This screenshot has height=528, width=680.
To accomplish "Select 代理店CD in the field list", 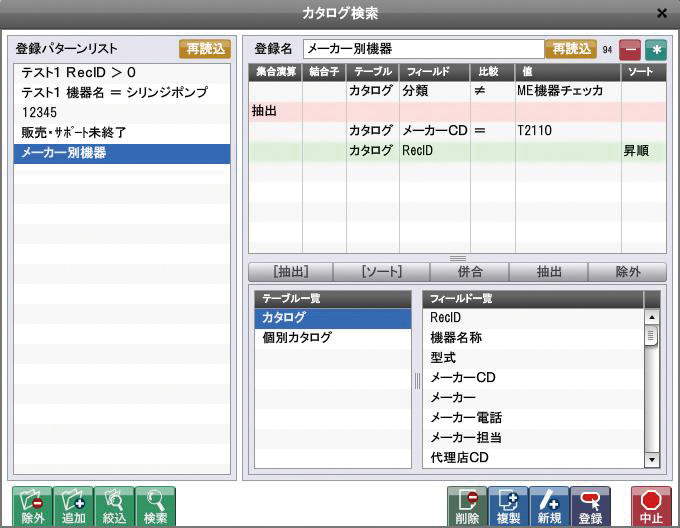I will 534,457.
